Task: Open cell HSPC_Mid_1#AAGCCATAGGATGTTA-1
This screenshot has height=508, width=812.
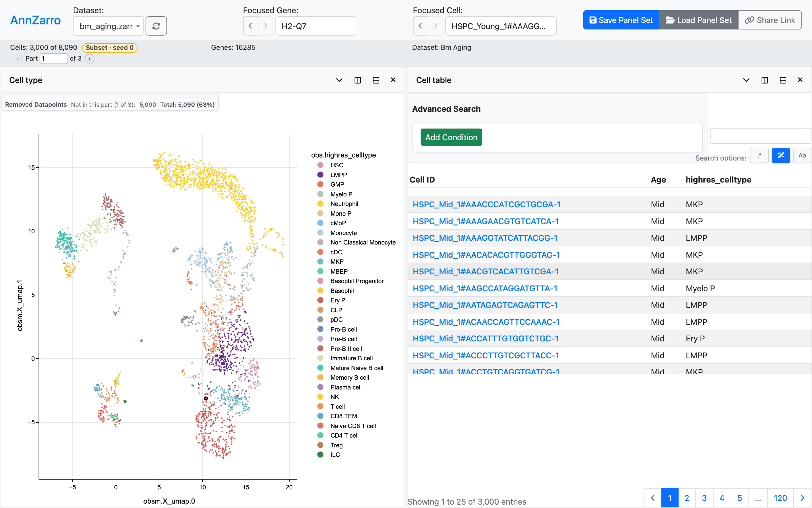Action: pyautogui.click(x=485, y=289)
